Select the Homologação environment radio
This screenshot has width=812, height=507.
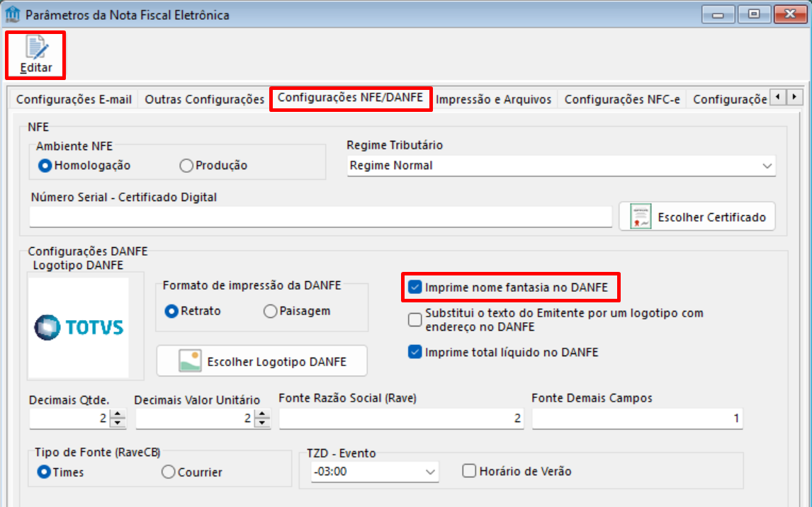[x=45, y=166]
